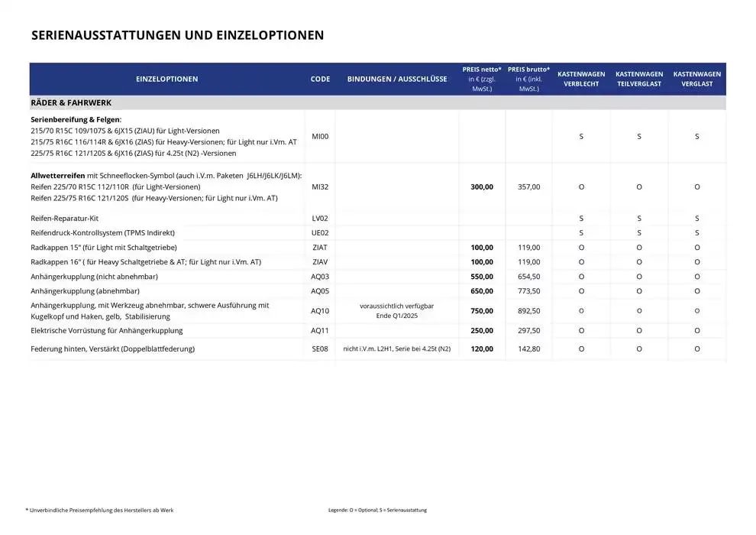Click the Anhängerkupplung (abnehmbar) row label

point(84,291)
